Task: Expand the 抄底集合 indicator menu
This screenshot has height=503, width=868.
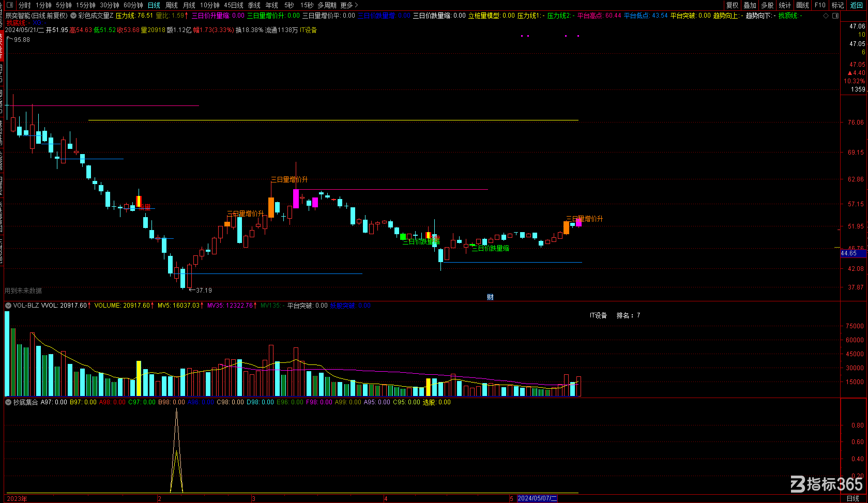Action: point(8,402)
